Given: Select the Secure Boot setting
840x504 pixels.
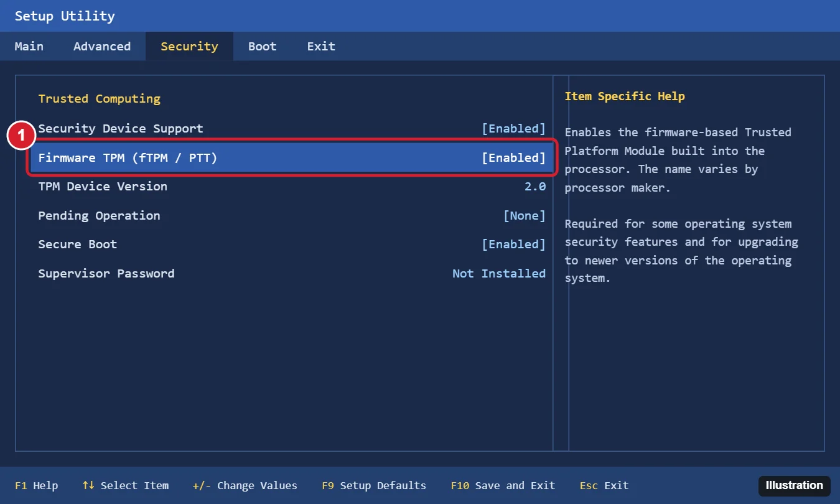Looking at the screenshot, I should click(x=292, y=245).
